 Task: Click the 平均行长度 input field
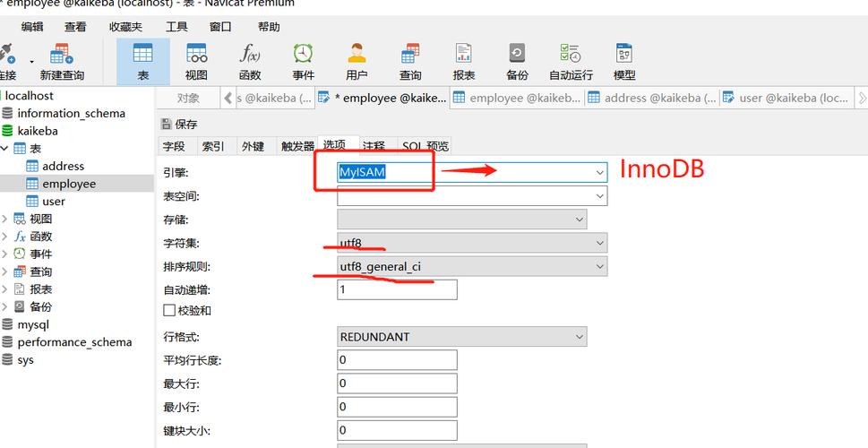(397, 360)
